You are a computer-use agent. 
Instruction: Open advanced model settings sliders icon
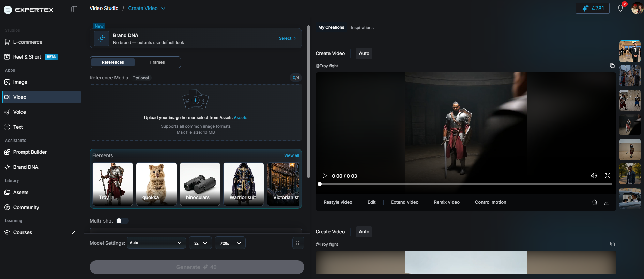(298, 243)
